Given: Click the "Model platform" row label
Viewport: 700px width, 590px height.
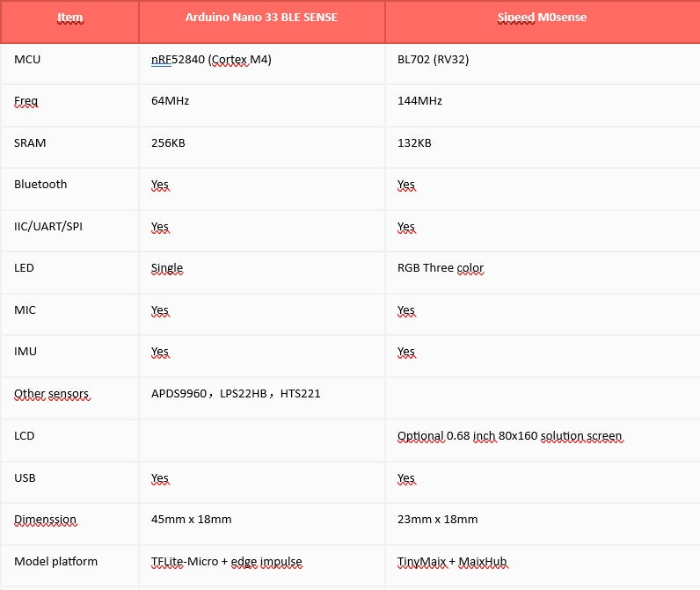Looking at the screenshot, I should coord(55,562).
